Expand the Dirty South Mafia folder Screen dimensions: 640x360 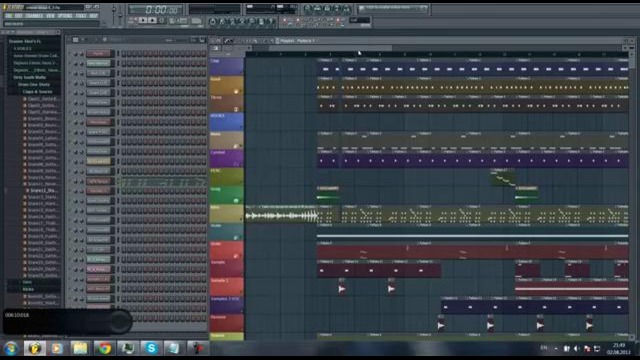point(29,77)
